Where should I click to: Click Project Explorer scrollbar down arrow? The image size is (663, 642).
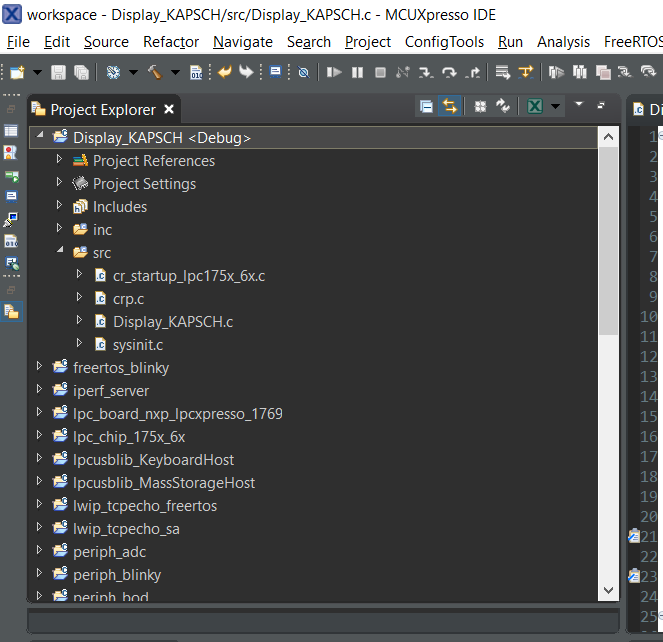coord(608,590)
